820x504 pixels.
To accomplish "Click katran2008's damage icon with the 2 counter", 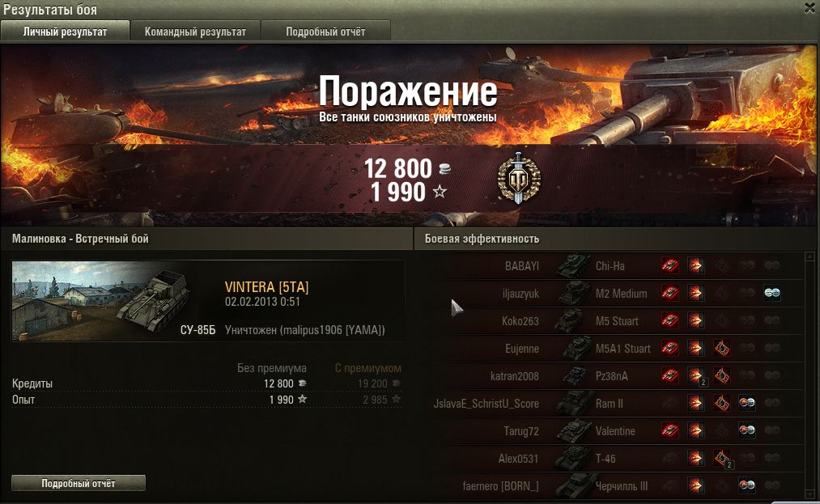I will point(697,376).
